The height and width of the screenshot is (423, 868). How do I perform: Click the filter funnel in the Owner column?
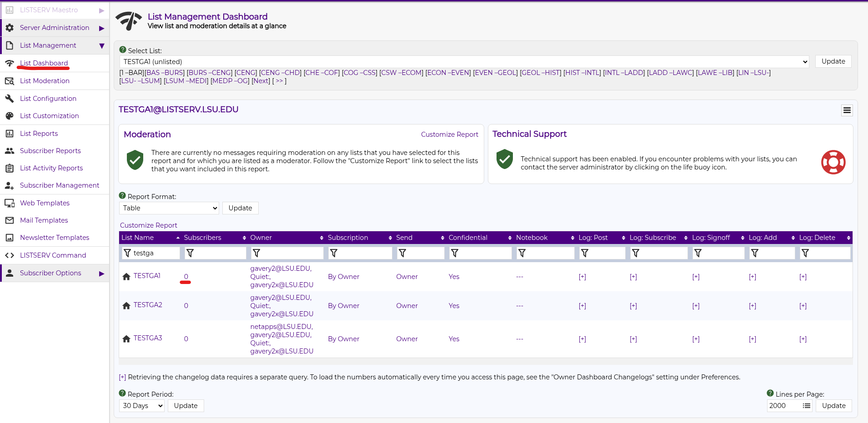(x=257, y=253)
